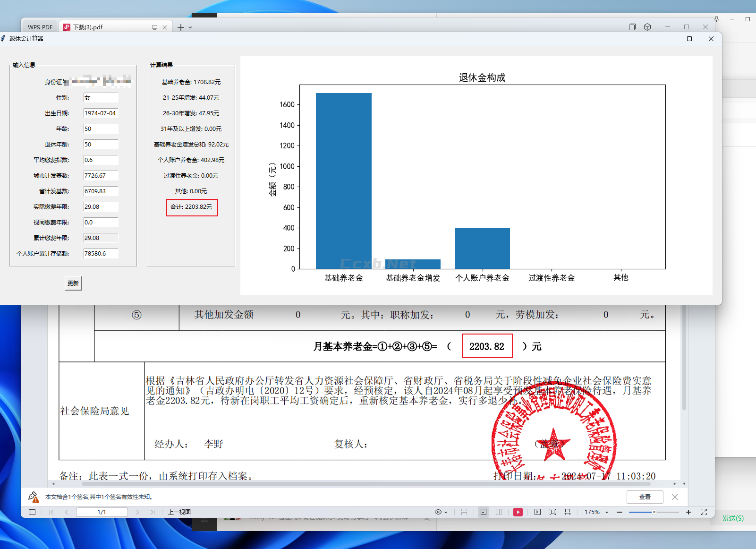This screenshot has height=549, width=756.
Task: Toggle the sidebar panel icon in status bar
Action: (32, 512)
